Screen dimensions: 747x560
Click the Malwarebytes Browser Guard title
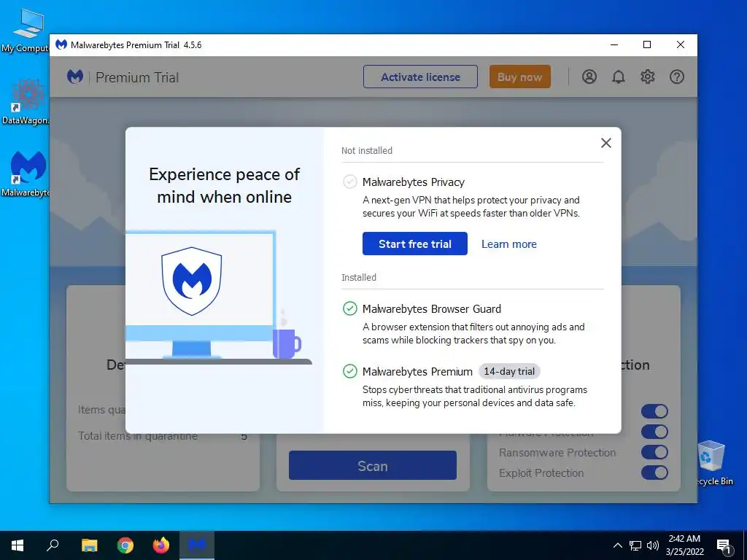(432, 308)
